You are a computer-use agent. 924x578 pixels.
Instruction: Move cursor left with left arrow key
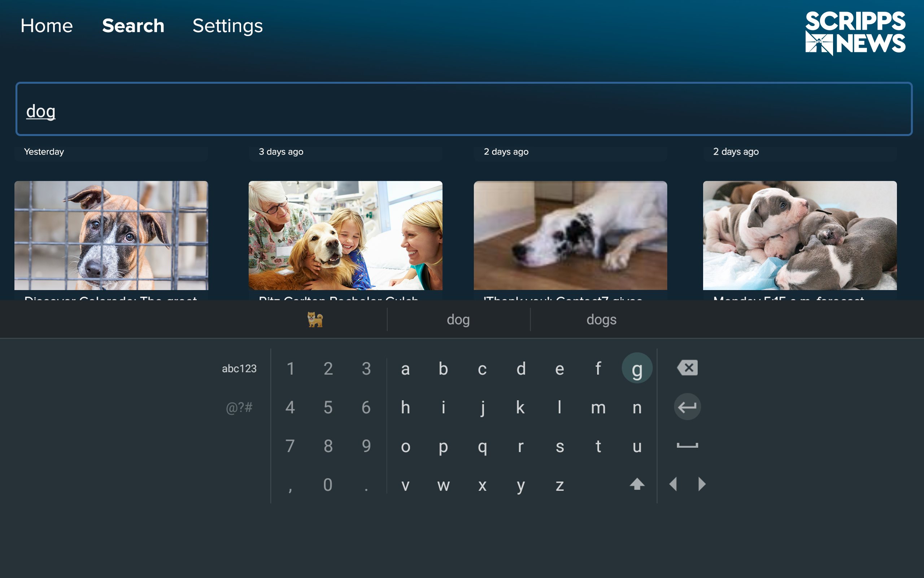point(673,484)
